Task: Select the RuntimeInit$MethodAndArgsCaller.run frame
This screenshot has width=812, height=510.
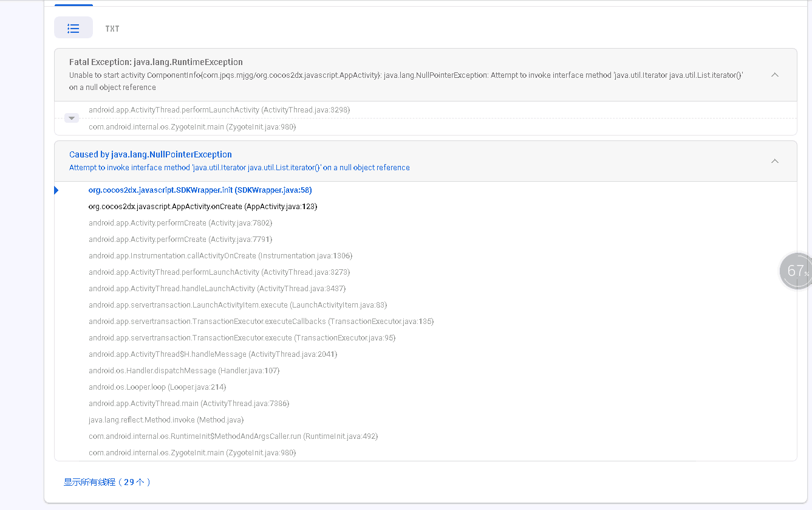Action: pyautogui.click(x=233, y=436)
